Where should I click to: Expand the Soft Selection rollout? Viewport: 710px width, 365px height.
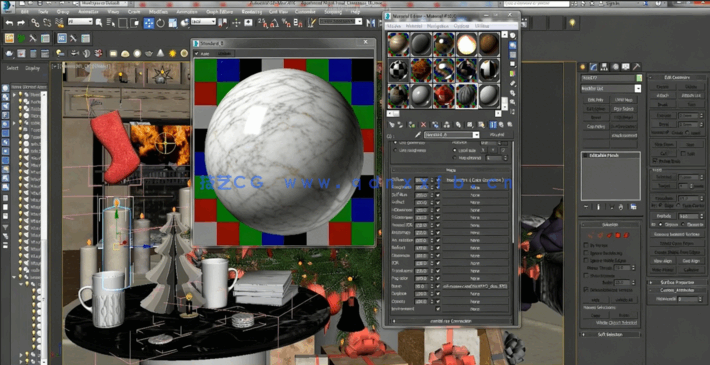tap(610, 335)
